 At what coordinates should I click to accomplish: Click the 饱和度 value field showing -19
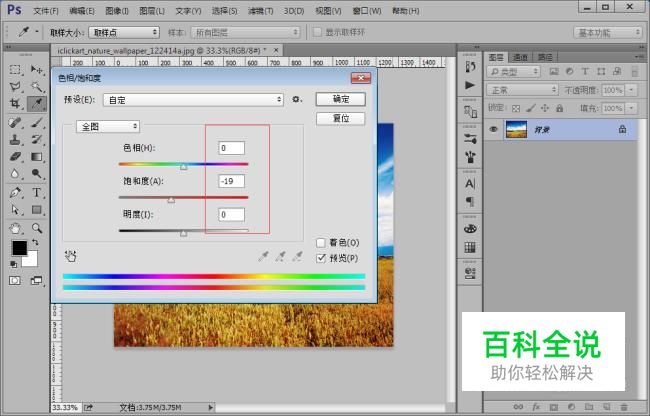231,181
